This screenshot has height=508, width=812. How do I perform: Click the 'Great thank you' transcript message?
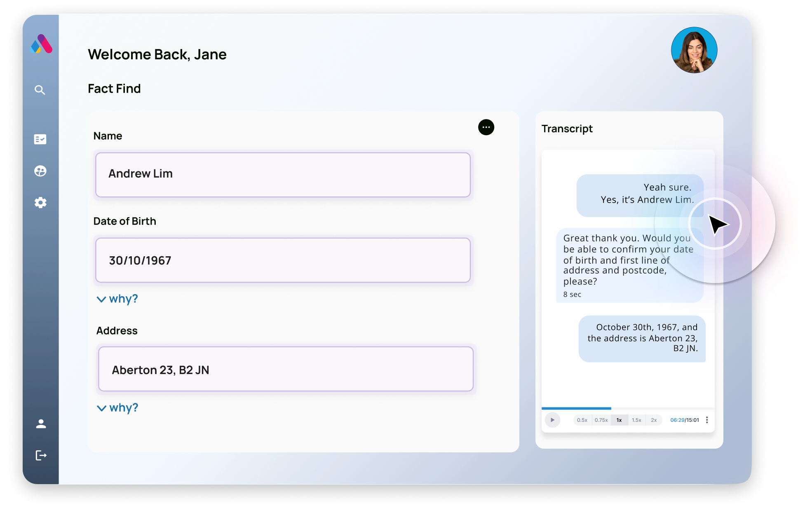pyautogui.click(x=629, y=265)
